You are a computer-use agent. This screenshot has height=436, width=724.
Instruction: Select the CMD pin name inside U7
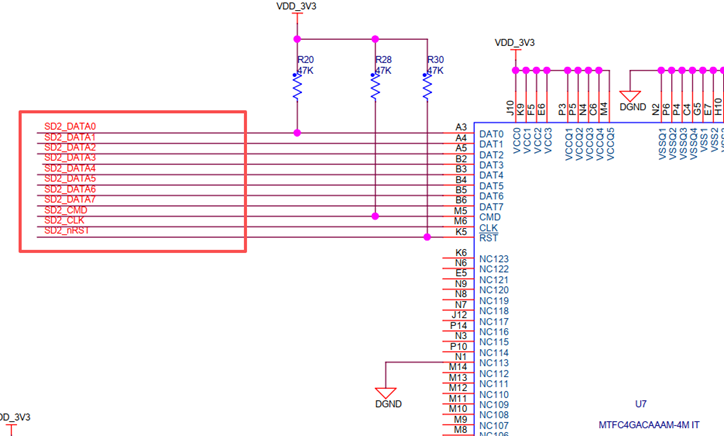coord(490,217)
